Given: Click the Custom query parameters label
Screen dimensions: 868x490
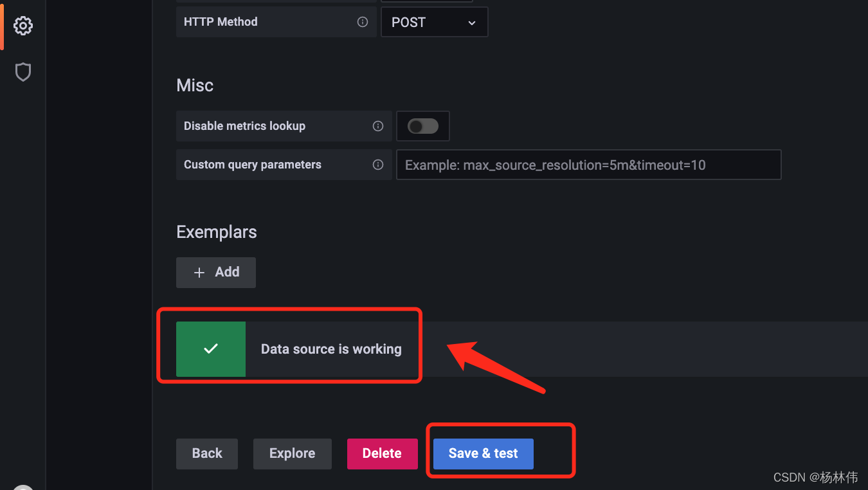Looking at the screenshot, I should [253, 165].
